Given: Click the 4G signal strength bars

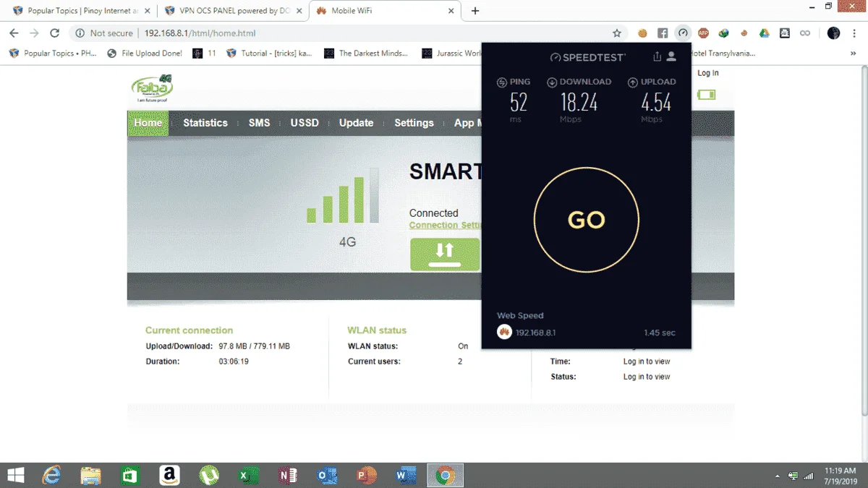Looking at the screenshot, I should pos(343,196).
